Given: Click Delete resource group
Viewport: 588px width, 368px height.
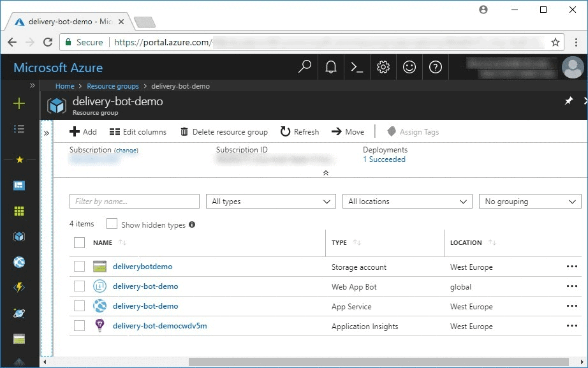Looking at the screenshot, I should (224, 131).
